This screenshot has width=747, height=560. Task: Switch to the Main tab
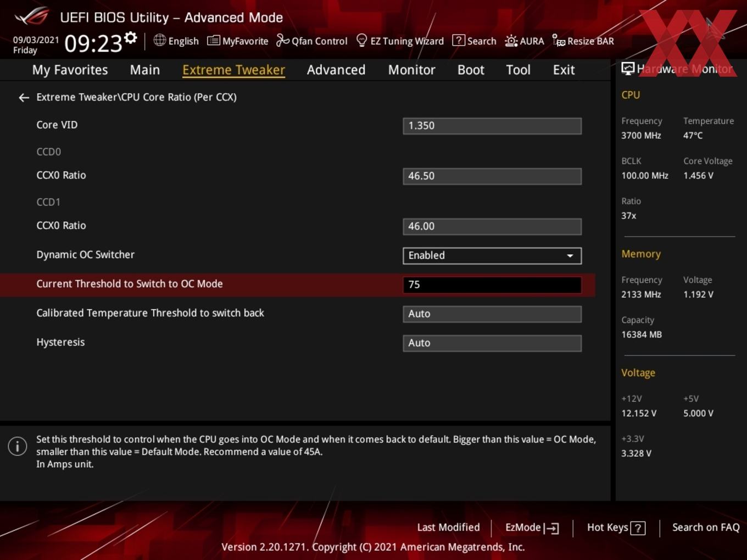tap(145, 70)
